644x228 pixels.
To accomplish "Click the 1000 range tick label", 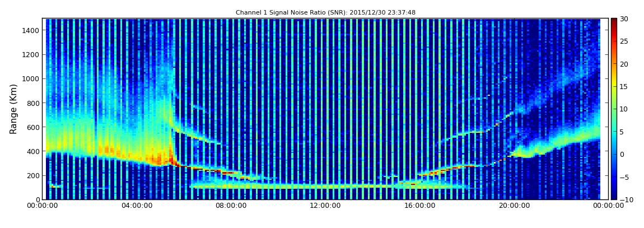I will pos(31,79).
